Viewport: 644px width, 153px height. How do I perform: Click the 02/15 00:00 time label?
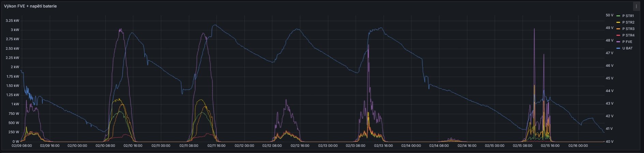pos(495,146)
